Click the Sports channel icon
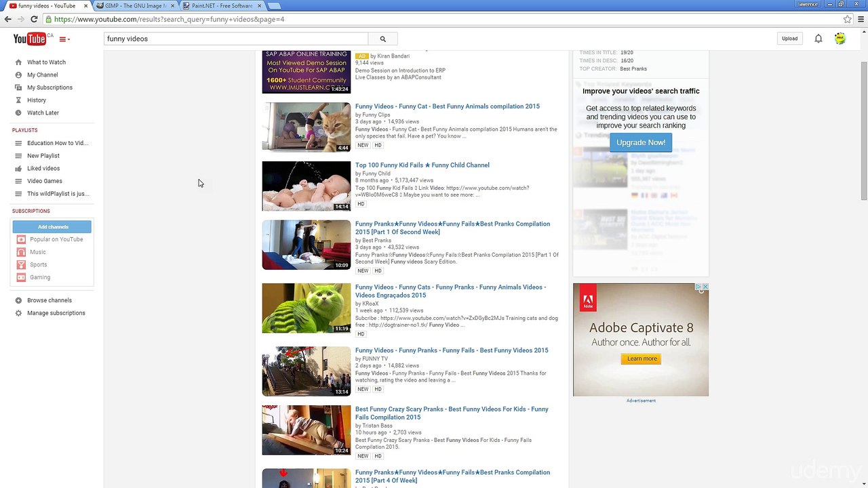868x488 pixels. (21, 264)
